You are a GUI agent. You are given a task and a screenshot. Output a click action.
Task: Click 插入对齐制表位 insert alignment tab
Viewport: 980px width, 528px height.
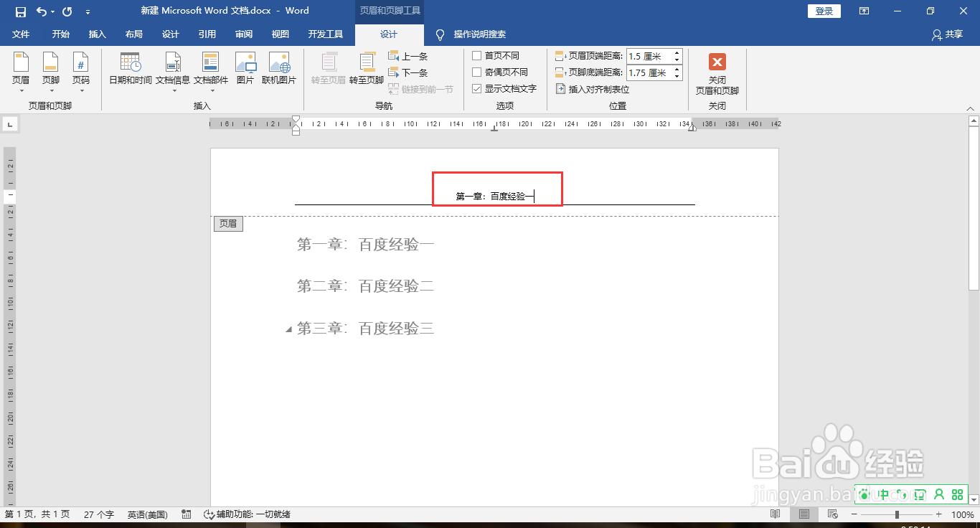click(593, 90)
